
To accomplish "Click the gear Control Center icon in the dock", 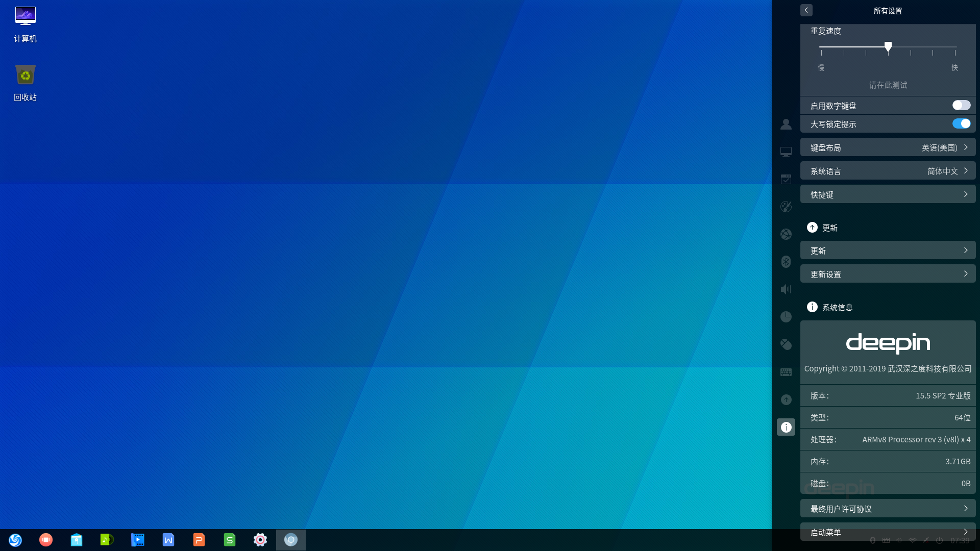I will (x=260, y=540).
